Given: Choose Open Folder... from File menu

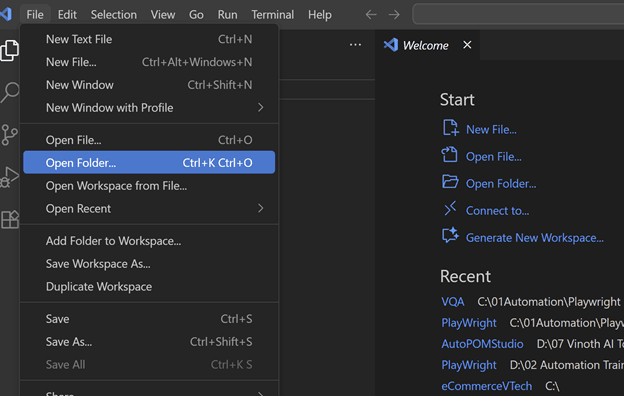Looking at the screenshot, I should tap(149, 162).
